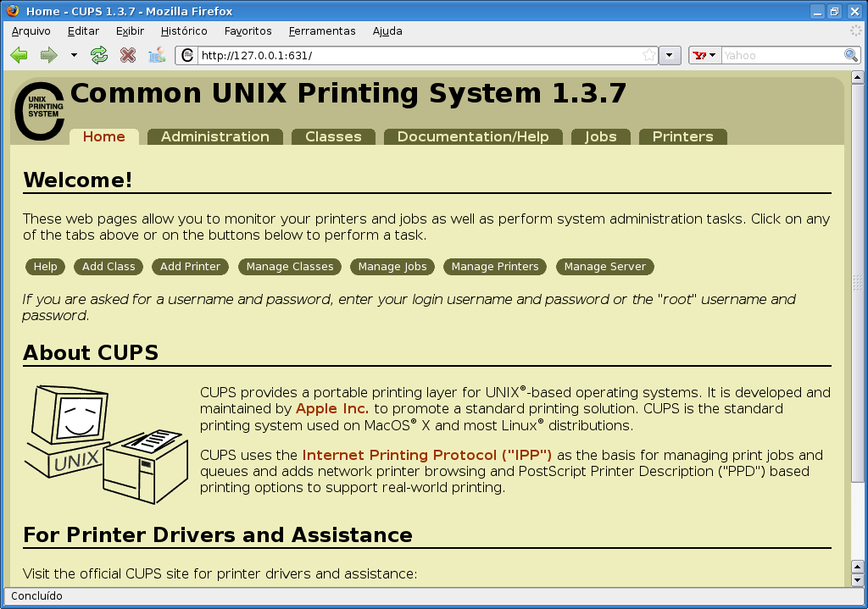Reload the page with the refresh icon
Image resolution: width=868 pixels, height=609 pixels.
tap(99, 55)
